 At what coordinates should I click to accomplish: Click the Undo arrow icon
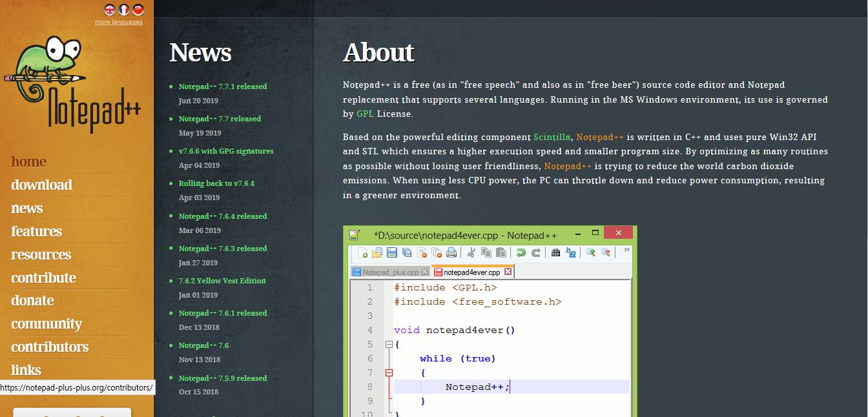pos(521,254)
